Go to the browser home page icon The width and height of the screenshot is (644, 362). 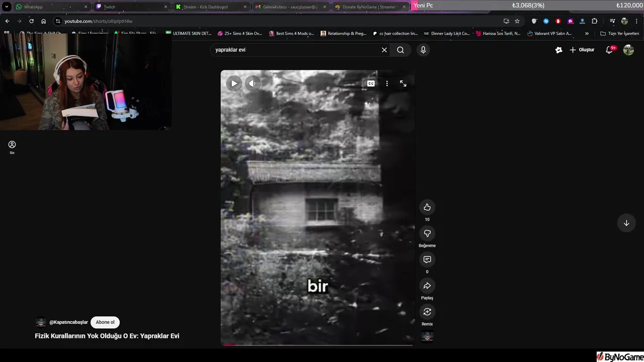pyautogui.click(x=43, y=21)
